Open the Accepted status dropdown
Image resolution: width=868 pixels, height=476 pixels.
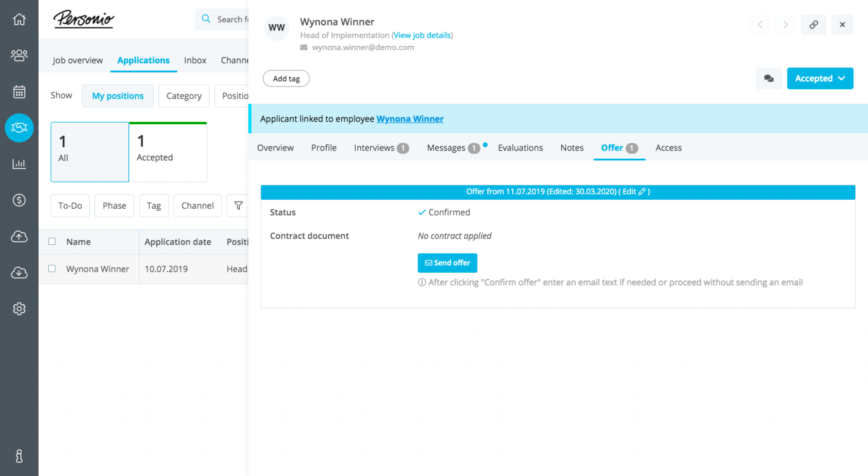coord(820,78)
